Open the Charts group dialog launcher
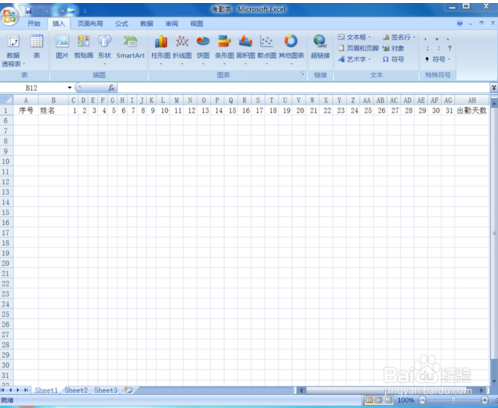The height and width of the screenshot is (408, 498). (x=303, y=74)
